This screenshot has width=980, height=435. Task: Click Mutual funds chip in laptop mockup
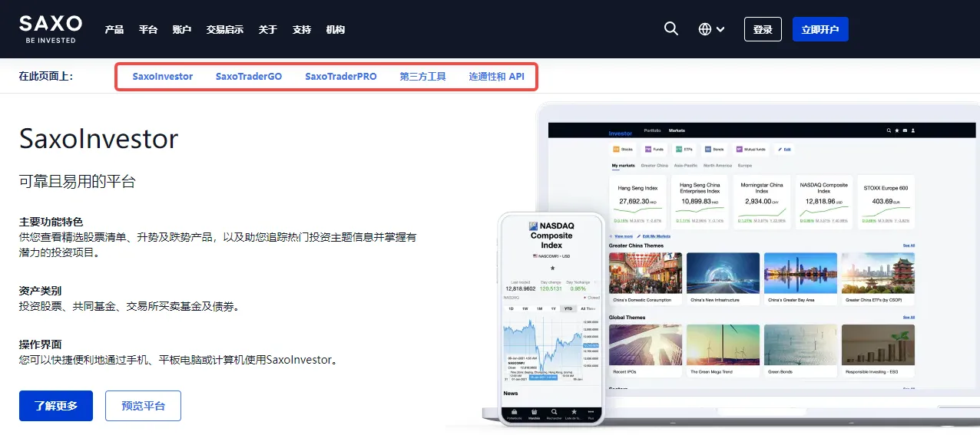click(x=750, y=149)
